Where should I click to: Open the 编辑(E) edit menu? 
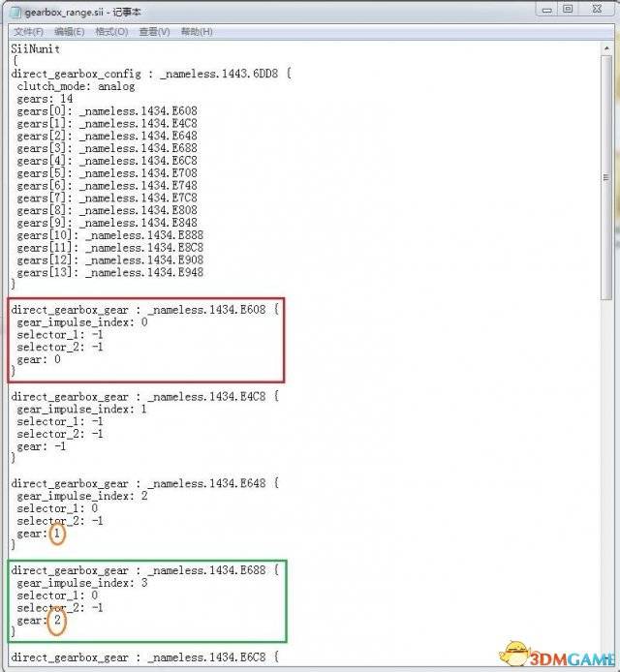pos(69,32)
